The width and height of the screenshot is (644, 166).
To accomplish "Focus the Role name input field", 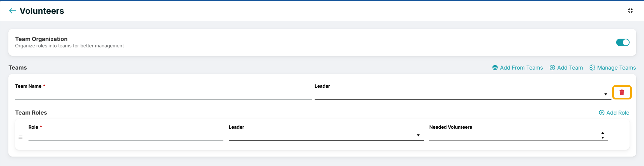I will [126, 135].
